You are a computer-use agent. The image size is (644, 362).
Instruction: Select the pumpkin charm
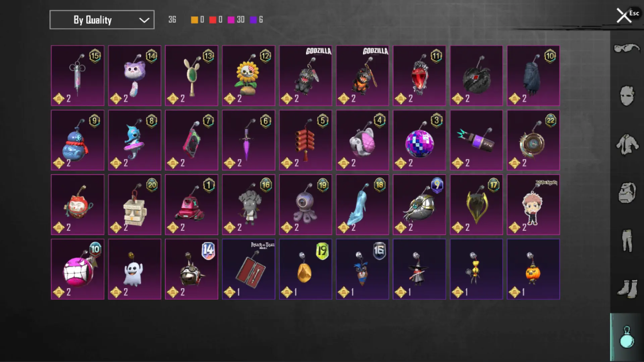tap(533, 269)
